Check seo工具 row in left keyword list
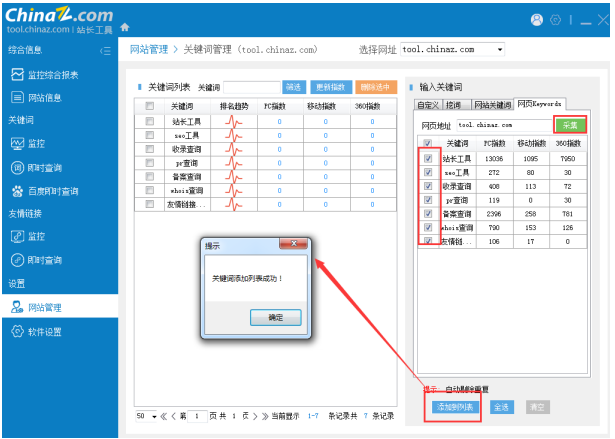Viewport: 615px width, 439px height. pyautogui.click(x=149, y=135)
